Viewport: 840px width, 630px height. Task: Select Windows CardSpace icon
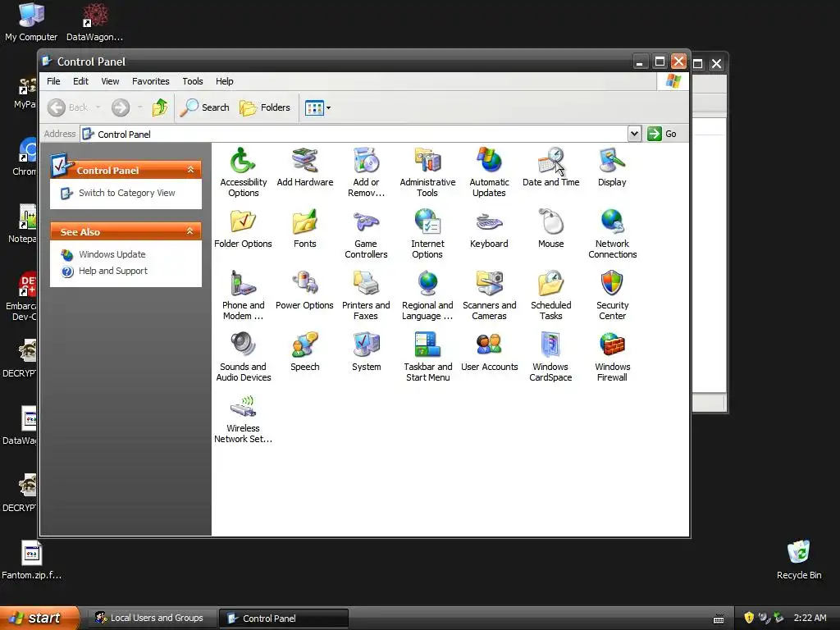pos(550,357)
